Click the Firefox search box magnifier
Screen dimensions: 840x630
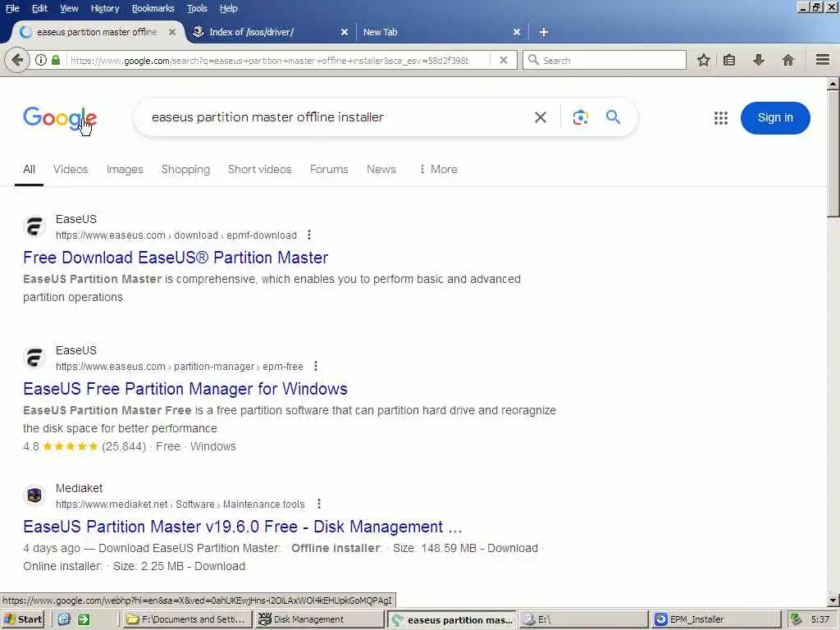point(533,60)
